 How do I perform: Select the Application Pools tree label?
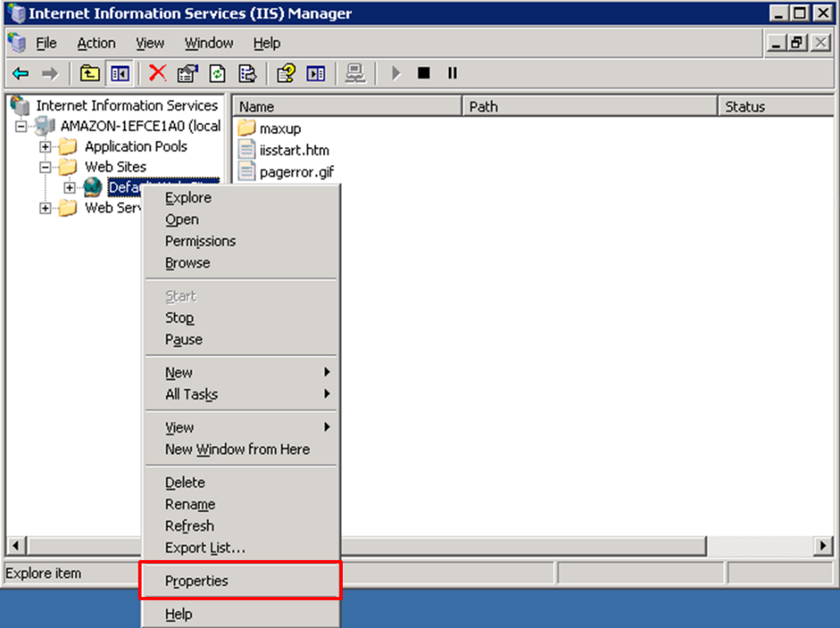[x=136, y=146]
